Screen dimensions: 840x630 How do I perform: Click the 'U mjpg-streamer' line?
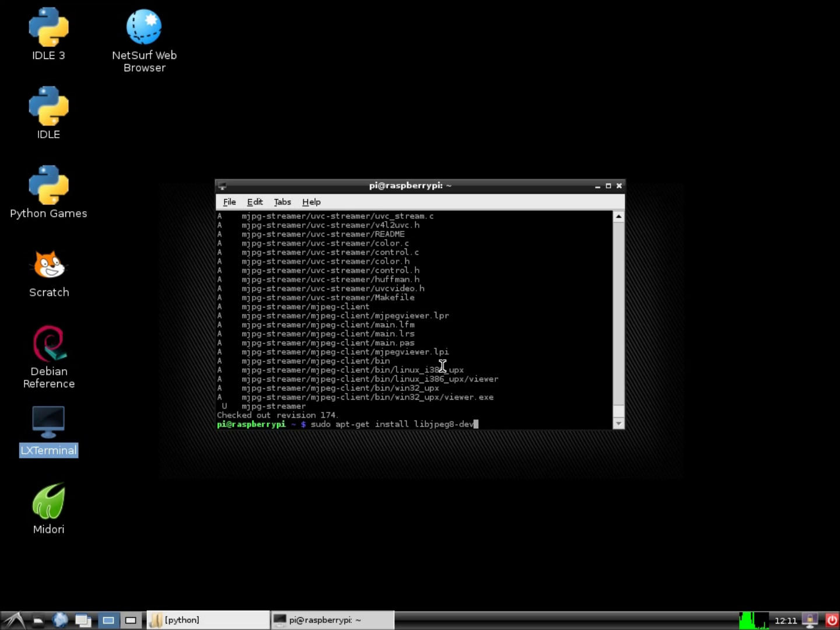[264, 406]
